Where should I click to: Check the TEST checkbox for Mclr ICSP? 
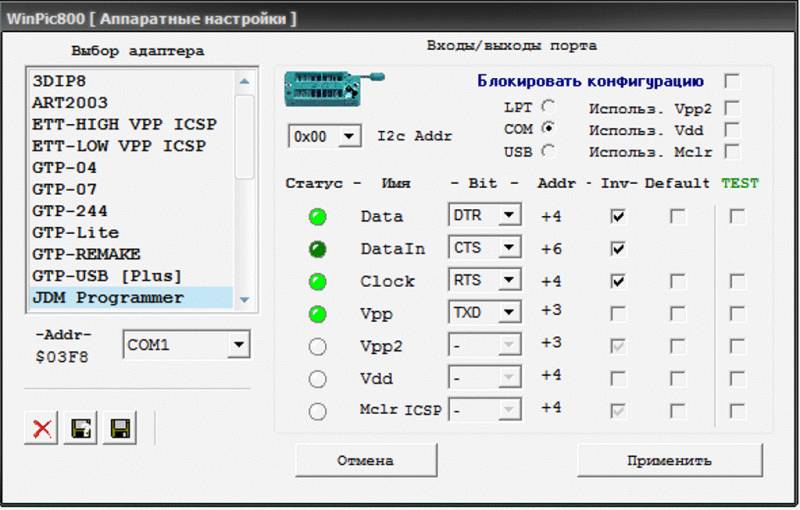[737, 411]
